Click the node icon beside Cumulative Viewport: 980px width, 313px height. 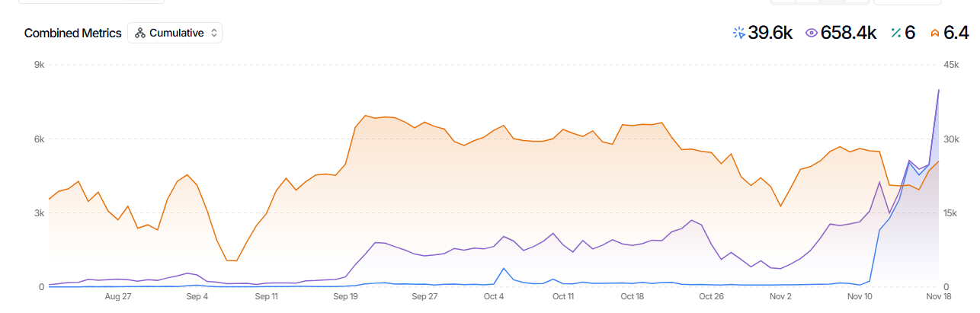[140, 33]
